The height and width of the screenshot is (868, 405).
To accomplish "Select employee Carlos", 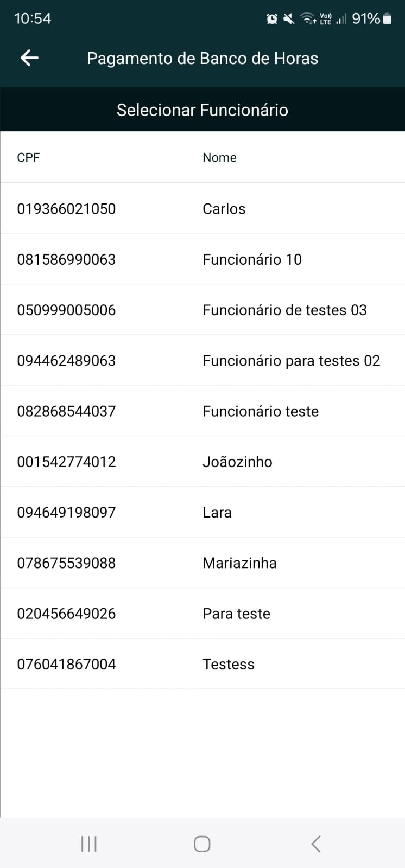I will coord(224,209).
